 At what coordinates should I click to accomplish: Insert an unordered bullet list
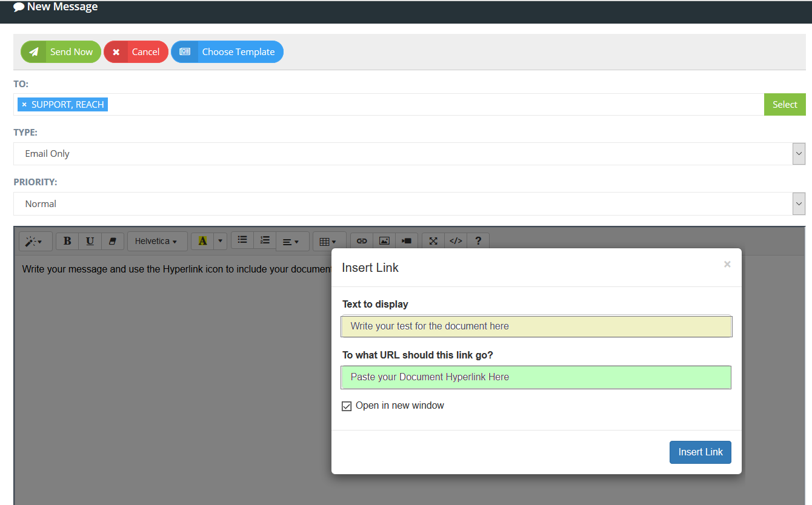[242, 240]
